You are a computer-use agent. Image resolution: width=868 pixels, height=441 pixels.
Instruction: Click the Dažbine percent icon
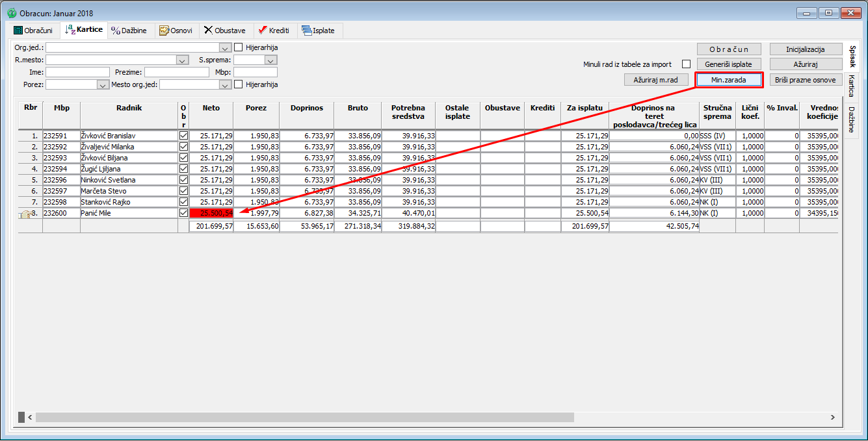coord(116,31)
